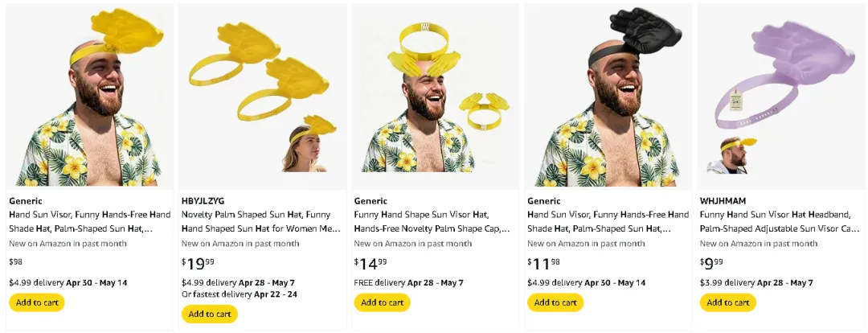Click the WHJHMAM brand name
Screen dimensions: 868x333
click(x=723, y=201)
